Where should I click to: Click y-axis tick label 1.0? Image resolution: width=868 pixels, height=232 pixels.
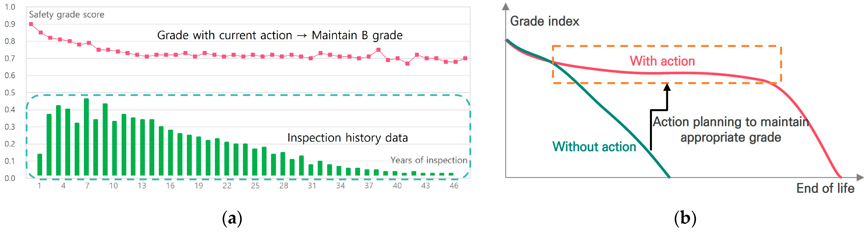pyautogui.click(x=10, y=7)
